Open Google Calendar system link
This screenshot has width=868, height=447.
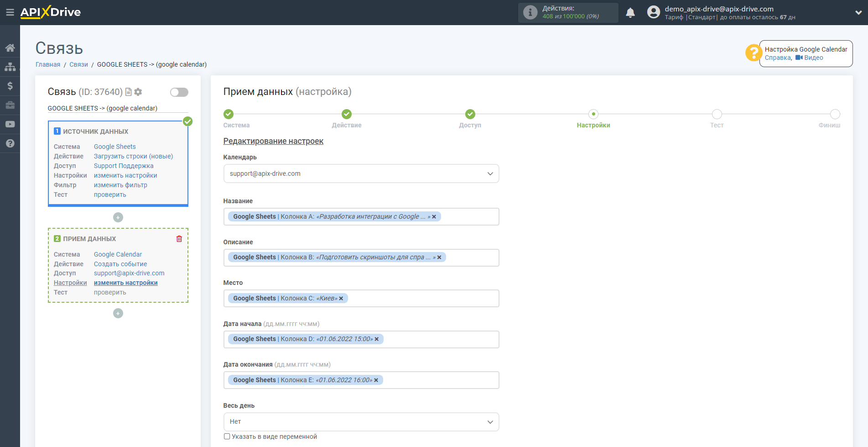118,254
